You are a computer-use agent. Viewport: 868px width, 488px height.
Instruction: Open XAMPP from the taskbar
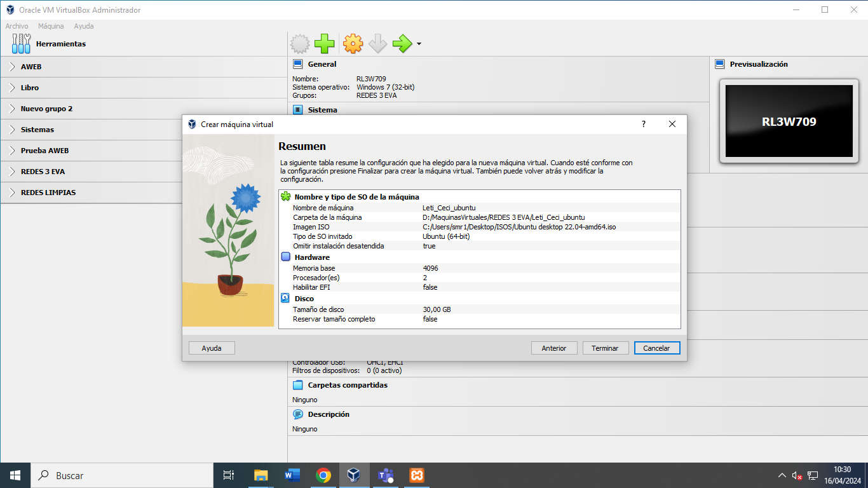pos(417,475)
